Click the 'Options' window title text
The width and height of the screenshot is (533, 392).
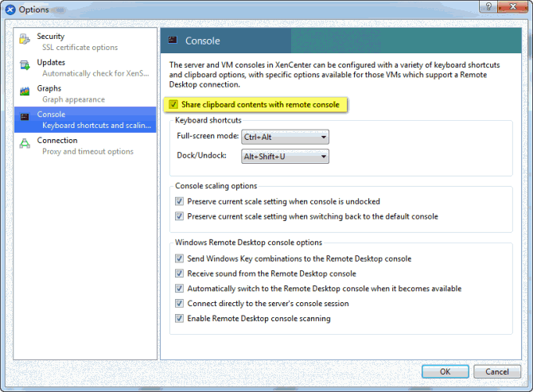[33, 10]
